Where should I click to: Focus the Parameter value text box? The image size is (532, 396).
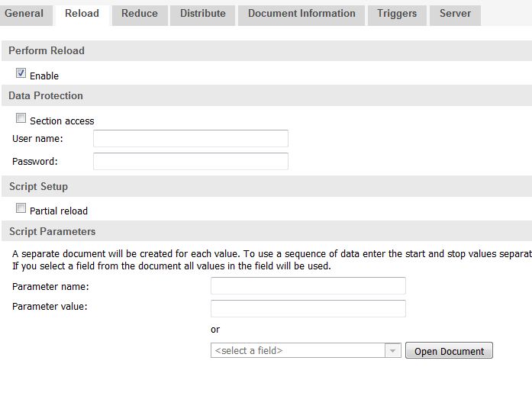pos(308,308)
